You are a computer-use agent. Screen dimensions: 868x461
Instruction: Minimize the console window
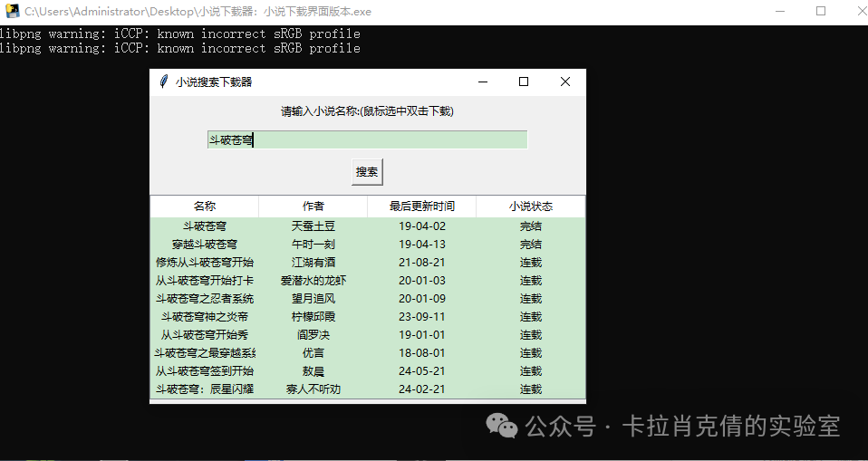click(780, 11)
